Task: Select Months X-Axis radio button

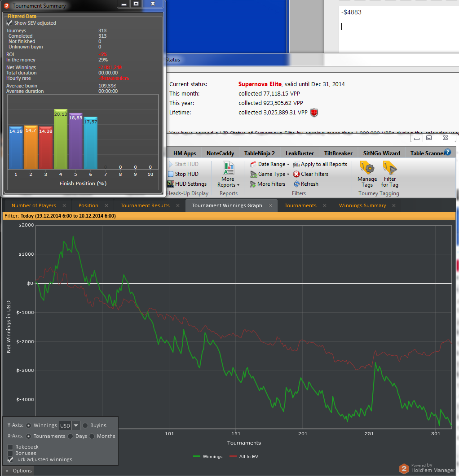Action: (92, 436)
